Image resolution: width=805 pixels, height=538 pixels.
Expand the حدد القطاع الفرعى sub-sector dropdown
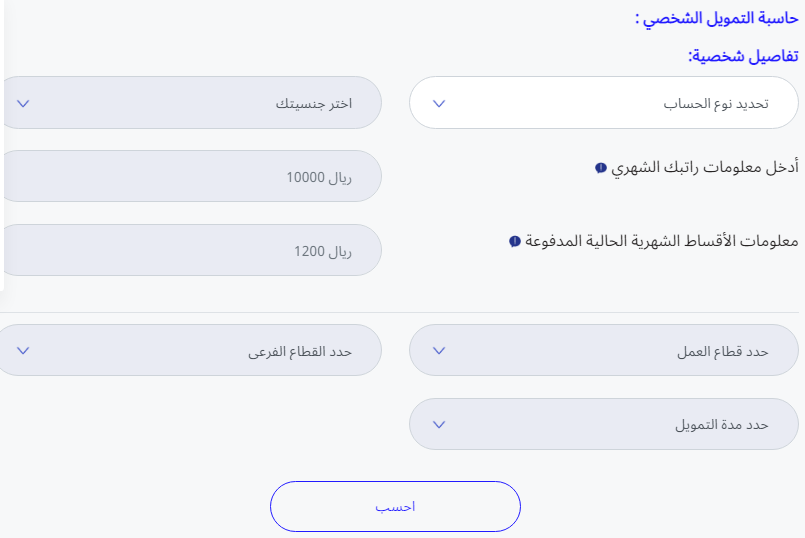tap(190, 351)
